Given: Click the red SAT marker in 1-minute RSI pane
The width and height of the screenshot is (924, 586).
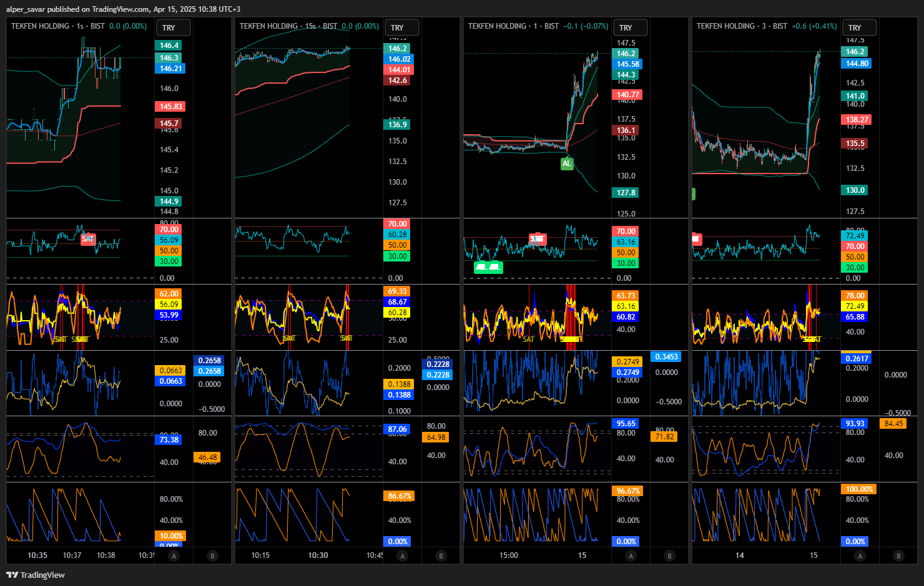Looking at the screenshot, I should click(538, 239).
